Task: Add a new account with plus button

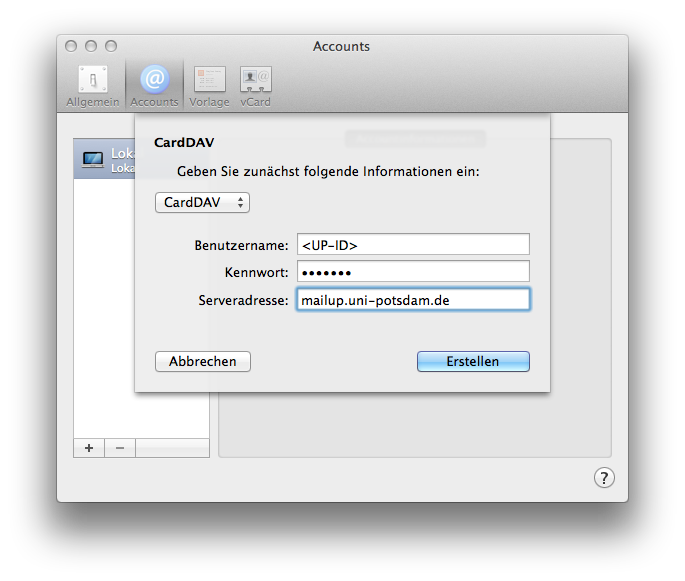Action: (89, 448)
